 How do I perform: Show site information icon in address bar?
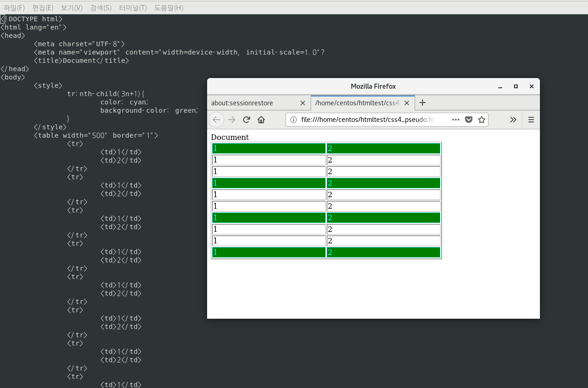pyautogui.click(x=293, y=120)
